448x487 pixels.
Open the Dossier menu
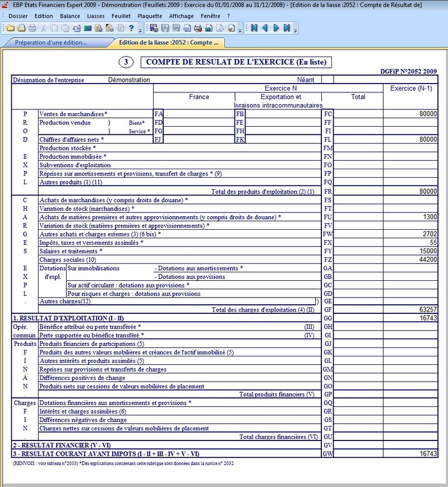pyautogui.click(x=18, y=16)
